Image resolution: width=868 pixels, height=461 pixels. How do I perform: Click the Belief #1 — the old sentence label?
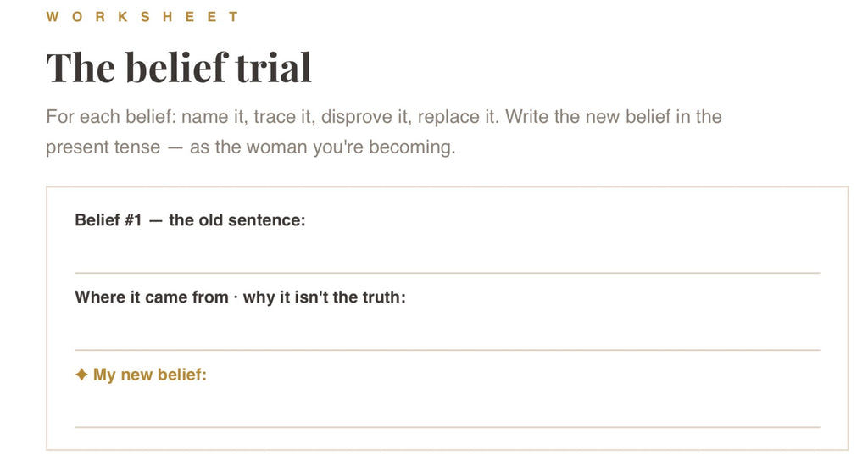[x=190, y=220]
